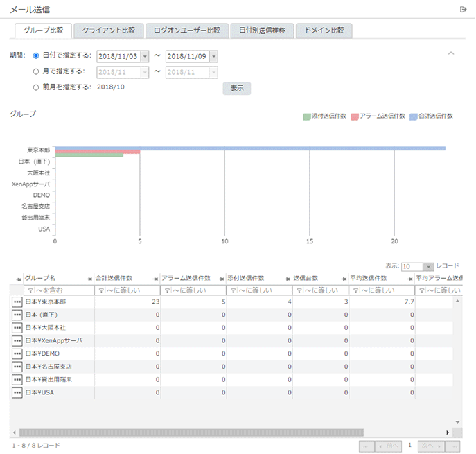Select the 日付で指定する radio button
This screenshot has width=476, height=454.
36,55
